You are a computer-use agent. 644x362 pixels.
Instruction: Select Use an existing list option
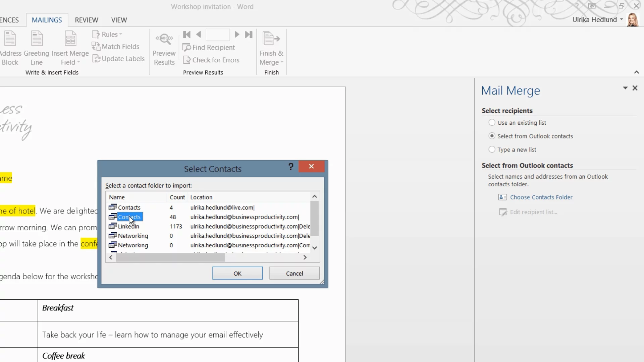coord(492,123)
